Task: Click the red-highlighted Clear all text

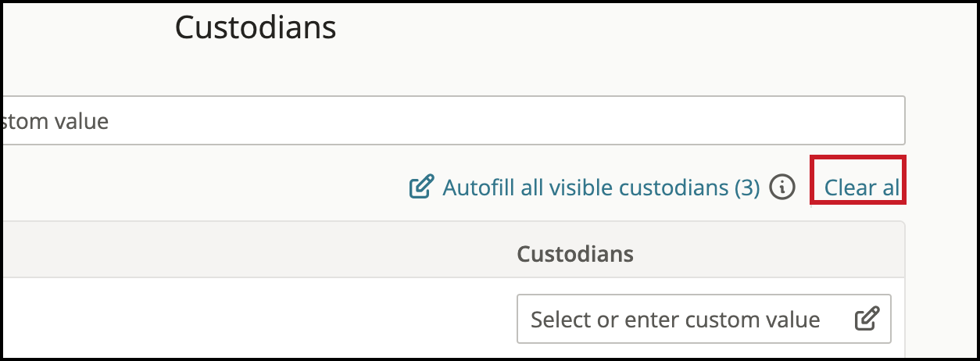Action: pos(860,188)
